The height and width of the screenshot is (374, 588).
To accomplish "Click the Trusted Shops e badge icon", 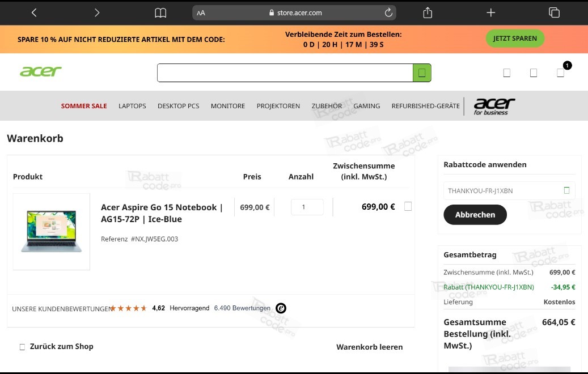I will tap(281, 308).
